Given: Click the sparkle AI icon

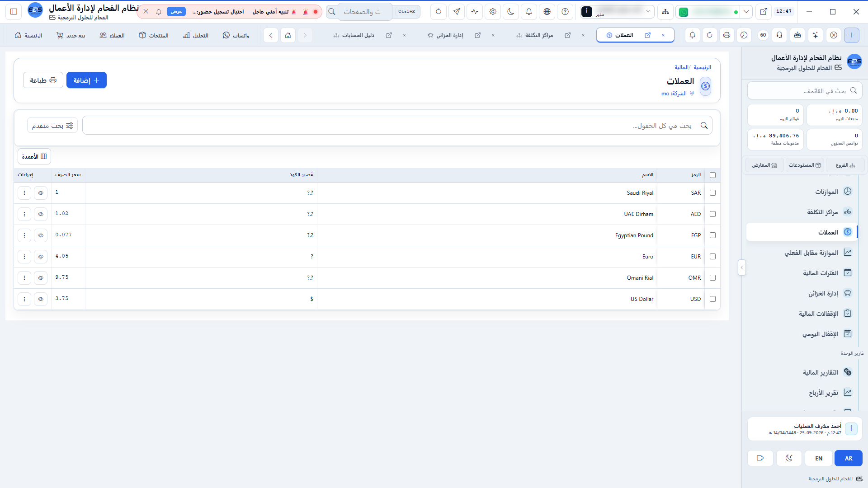Looking at the screenshot, I should click(816, 35).
